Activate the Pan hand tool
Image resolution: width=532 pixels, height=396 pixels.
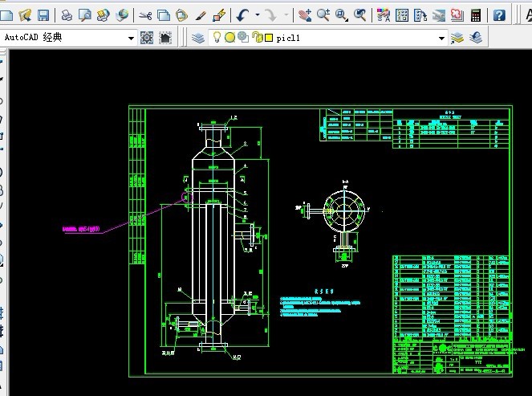click(x=305, y=15)
